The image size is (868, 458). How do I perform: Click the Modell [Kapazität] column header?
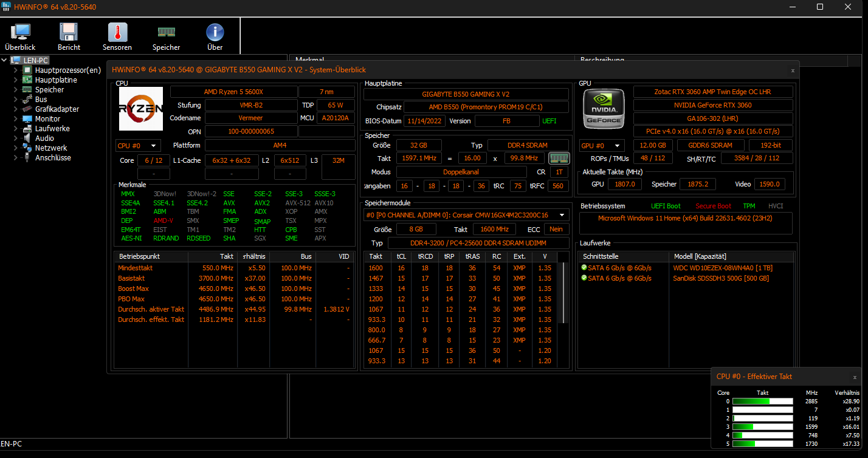coord(731,256)
